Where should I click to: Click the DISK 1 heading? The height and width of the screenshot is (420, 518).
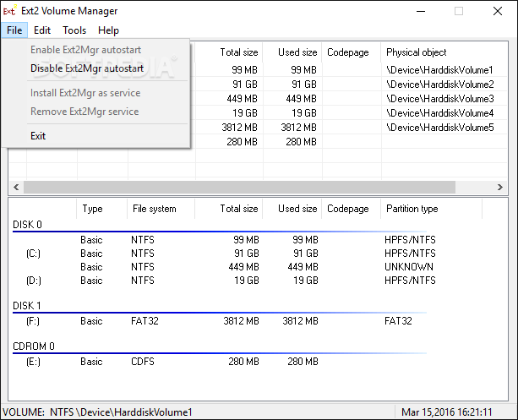click(27, 306)
